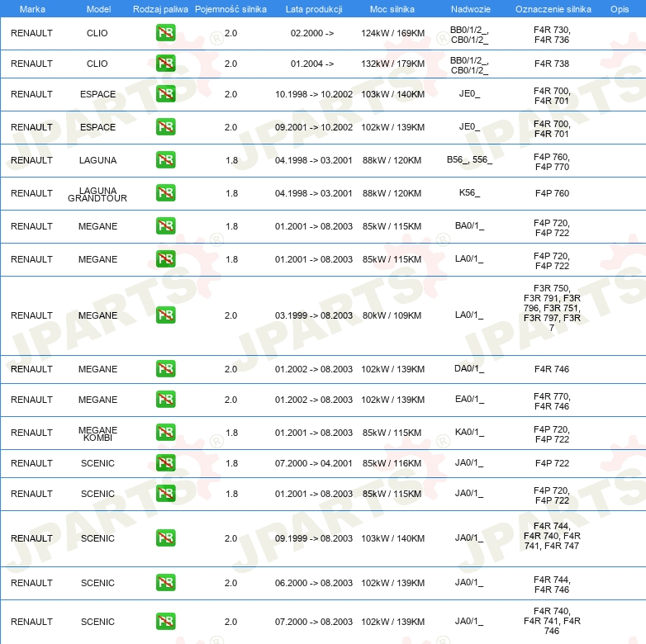
Task: Select the fuel icon in the MEGANE 1.8 LA0/1_ row
Action: coord(165,258)
